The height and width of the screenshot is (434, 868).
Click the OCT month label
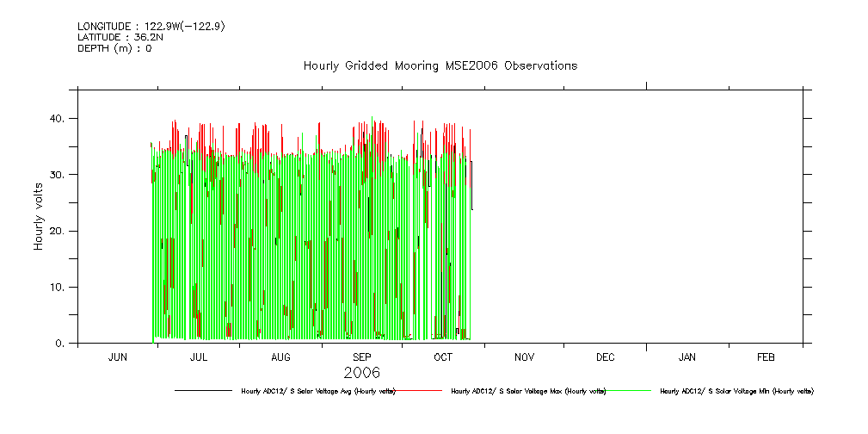[x=443, y=356]
